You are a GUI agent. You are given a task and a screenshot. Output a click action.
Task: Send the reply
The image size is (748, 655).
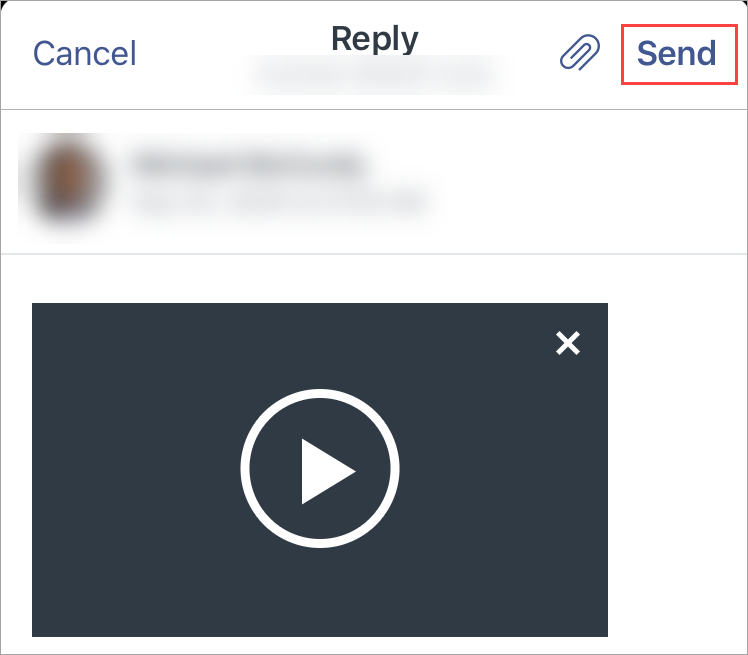click(x=676, y=53)
